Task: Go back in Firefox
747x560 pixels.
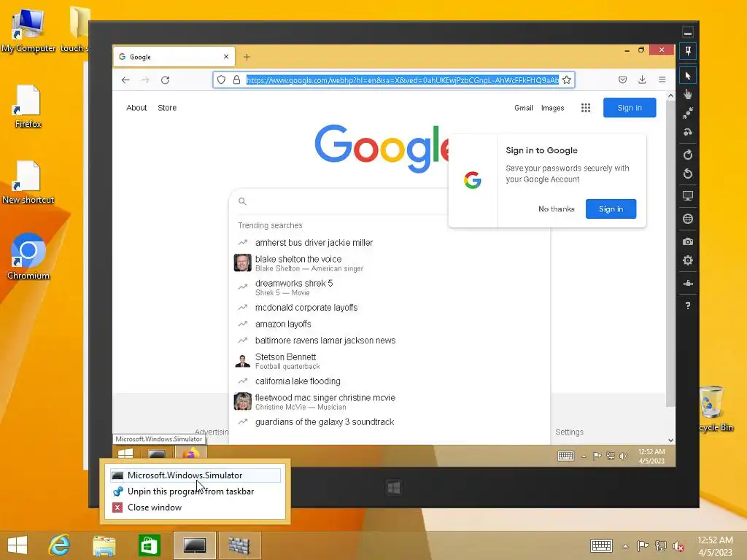Action: point(125,80)
